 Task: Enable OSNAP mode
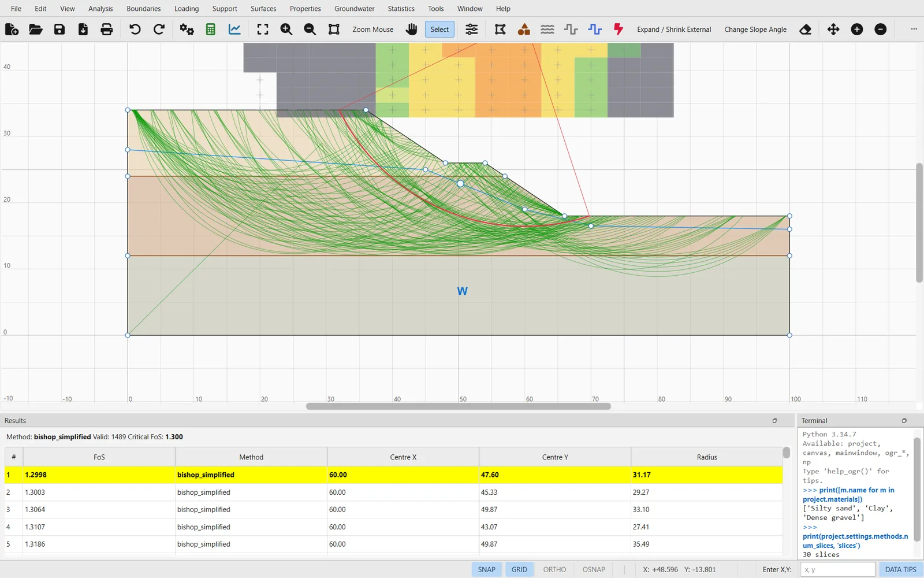[594, 569]
